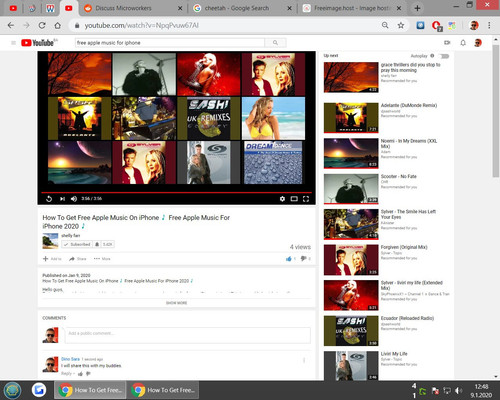Open the Dino Sara commenter name link
The width and height of the screenshot is (500, 400).
click(70, 359)
